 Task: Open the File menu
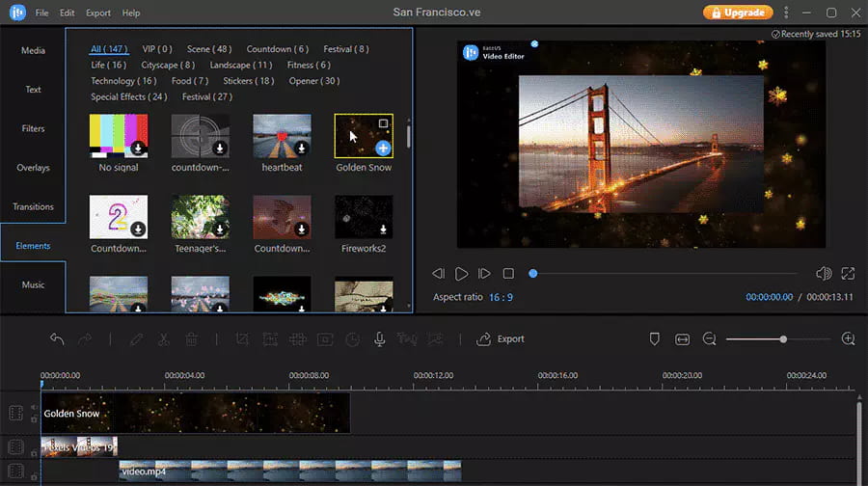tap(41, 13)
